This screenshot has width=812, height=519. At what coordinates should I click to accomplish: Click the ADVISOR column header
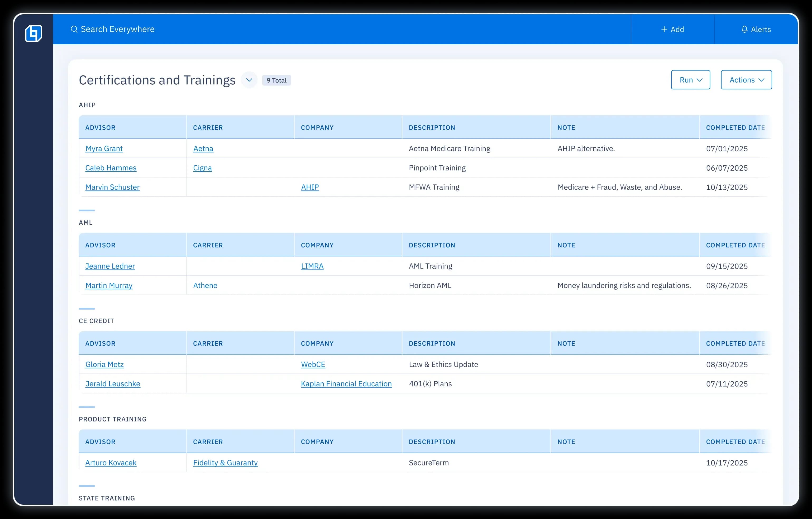coord(100,127)
